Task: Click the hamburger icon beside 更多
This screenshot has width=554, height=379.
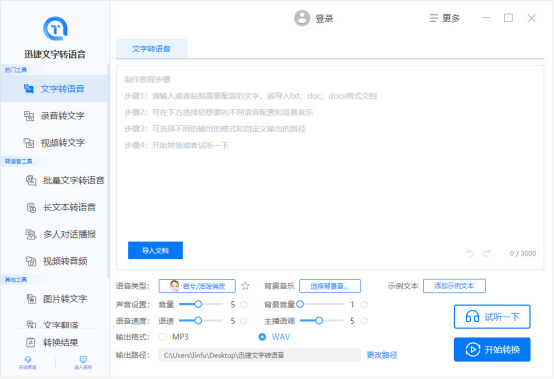Action: [x=434, y=18]
